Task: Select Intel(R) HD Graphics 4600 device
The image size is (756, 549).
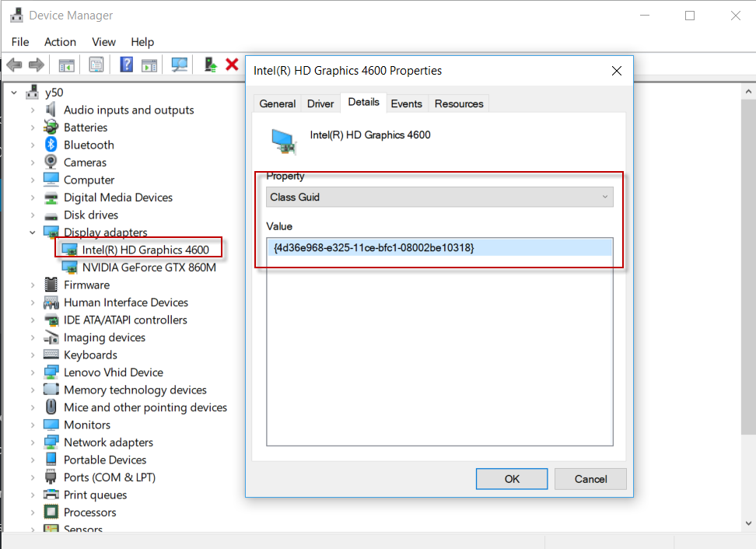Action: [x=145, y=250]
